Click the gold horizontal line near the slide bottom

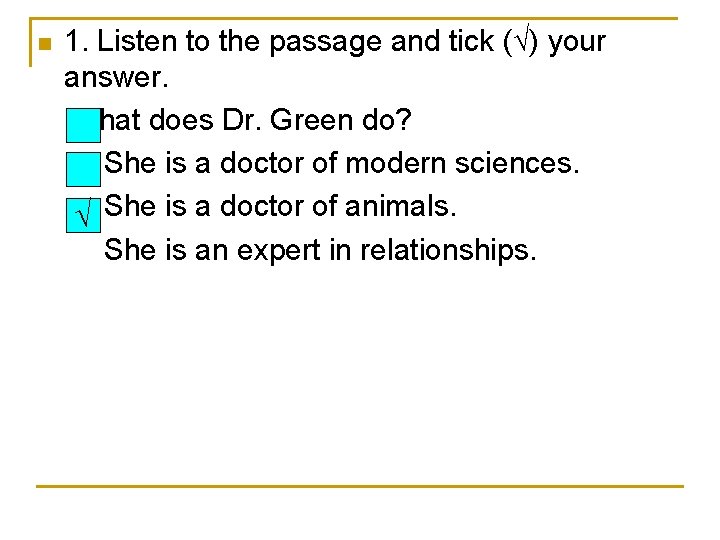click(x=360, y=486)
